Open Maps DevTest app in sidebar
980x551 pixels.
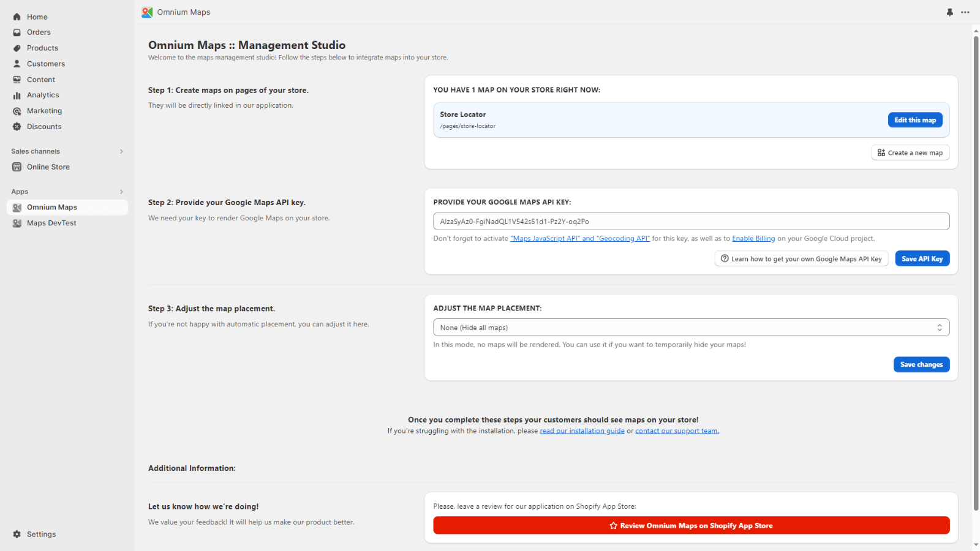51,223
